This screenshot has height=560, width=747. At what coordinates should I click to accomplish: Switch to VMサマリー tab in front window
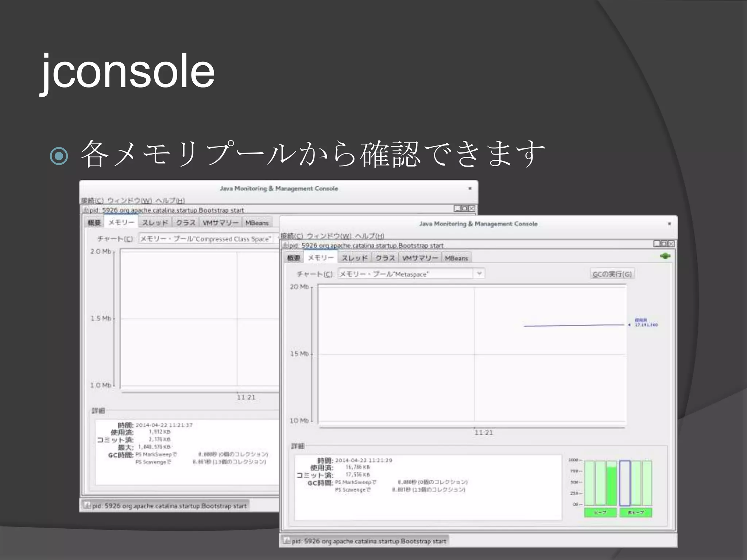[x=420, y=258]
